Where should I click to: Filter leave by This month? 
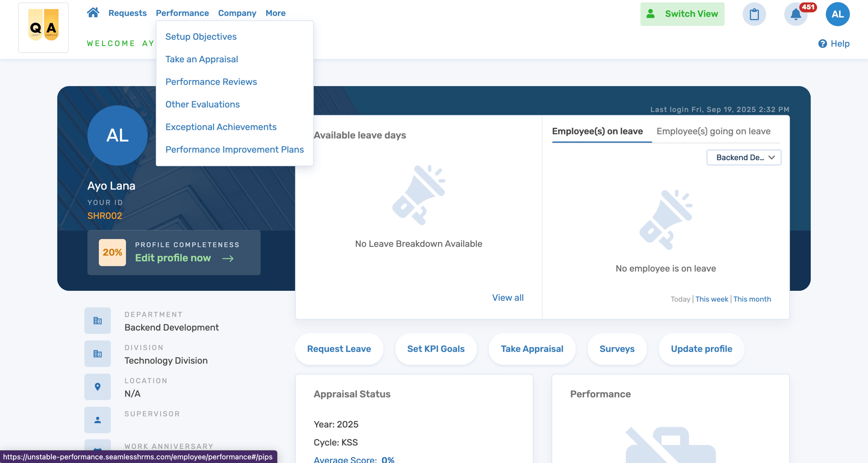coord(752,299)
